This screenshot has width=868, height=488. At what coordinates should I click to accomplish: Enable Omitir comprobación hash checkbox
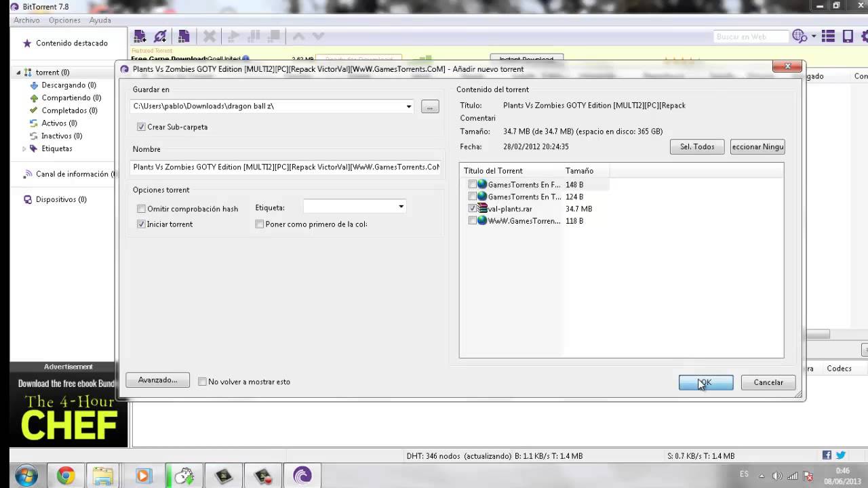141,209
